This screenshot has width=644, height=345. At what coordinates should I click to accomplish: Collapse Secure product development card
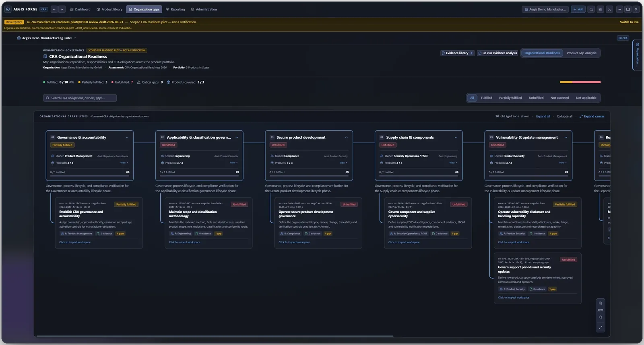(346, 138)
